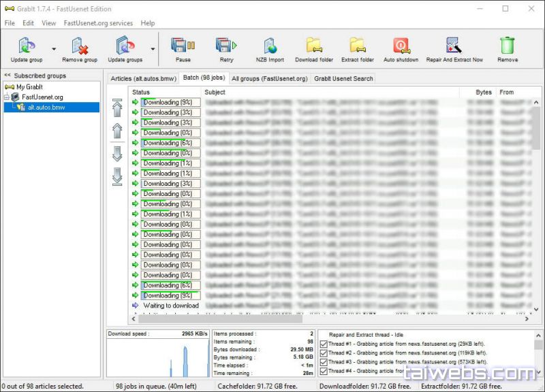This screenshot has height=392, width=545.
Task: Uncheck the Thread #3 checkbox
Action: pyautogui.click(x=324, y=362)
